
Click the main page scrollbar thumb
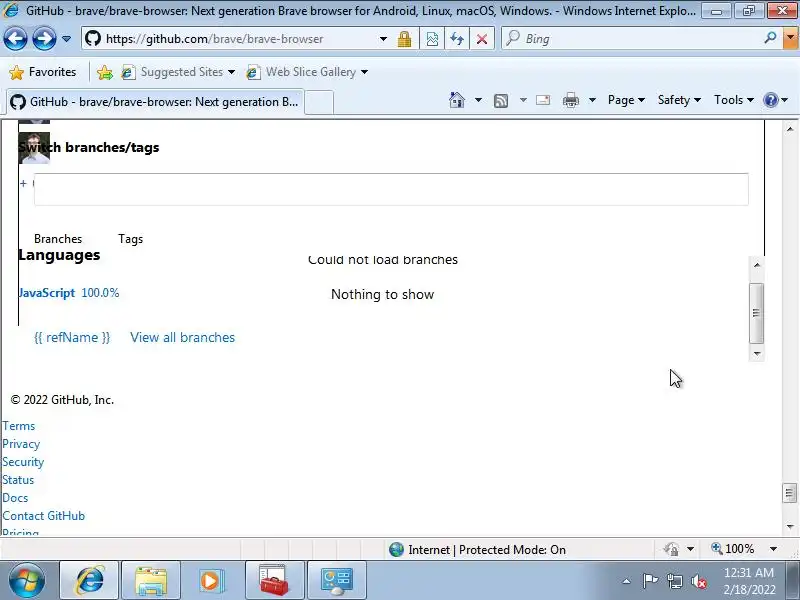point(790,493)
